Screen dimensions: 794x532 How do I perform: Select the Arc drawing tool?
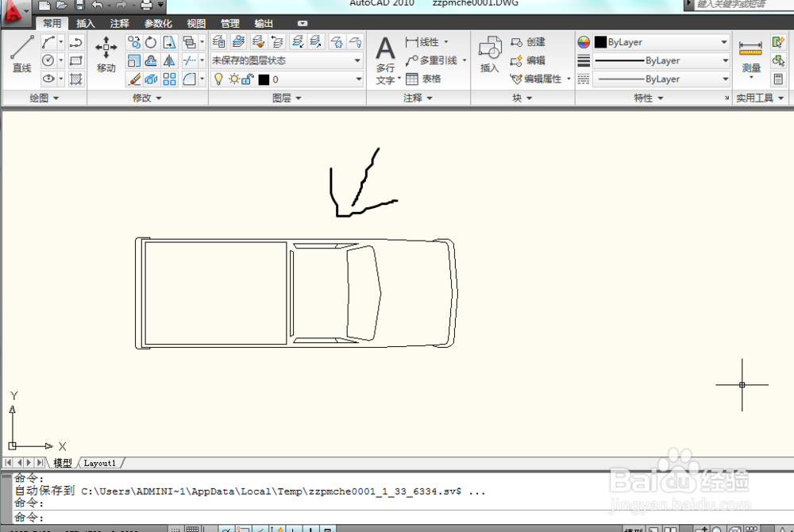(x=48, y=42)
